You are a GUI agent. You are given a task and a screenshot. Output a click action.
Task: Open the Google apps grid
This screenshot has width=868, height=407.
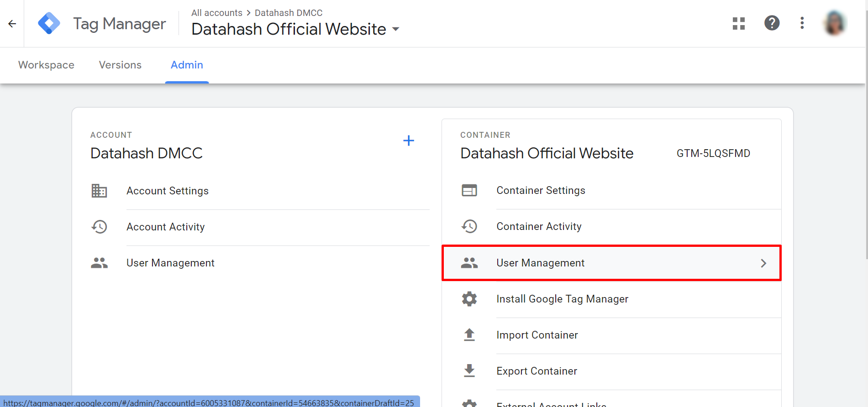click(x=739, y=23)
